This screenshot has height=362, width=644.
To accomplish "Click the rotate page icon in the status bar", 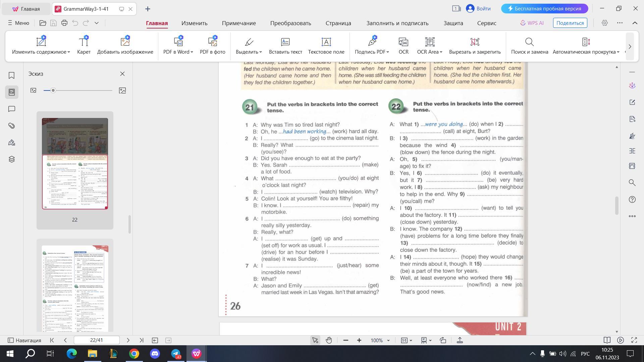I will [443, 340].
